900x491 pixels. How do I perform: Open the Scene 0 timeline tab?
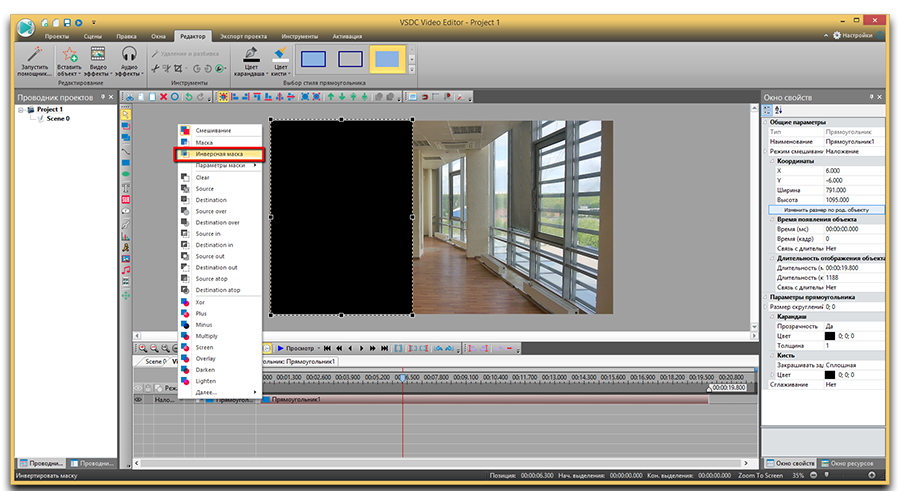[x=155, y=361]
